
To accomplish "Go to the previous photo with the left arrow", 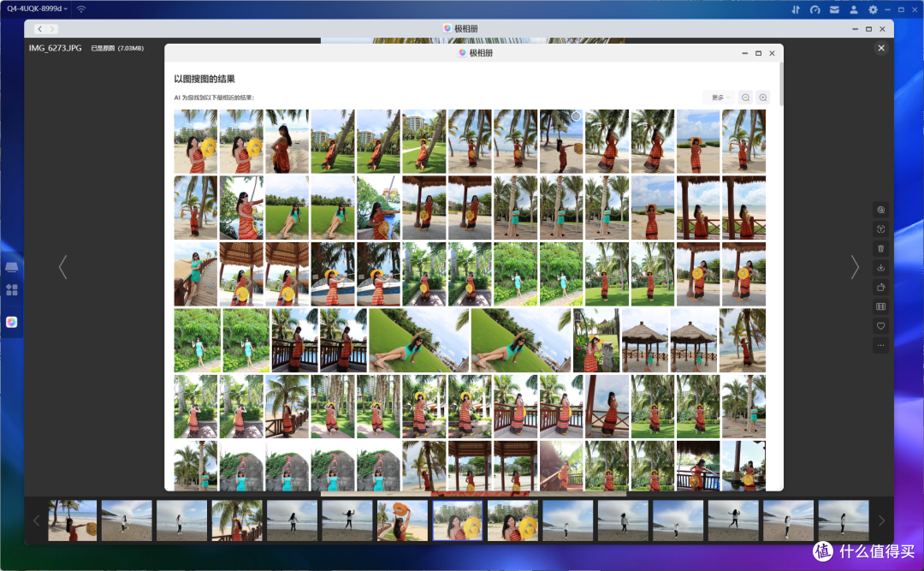I will point(63,267).
